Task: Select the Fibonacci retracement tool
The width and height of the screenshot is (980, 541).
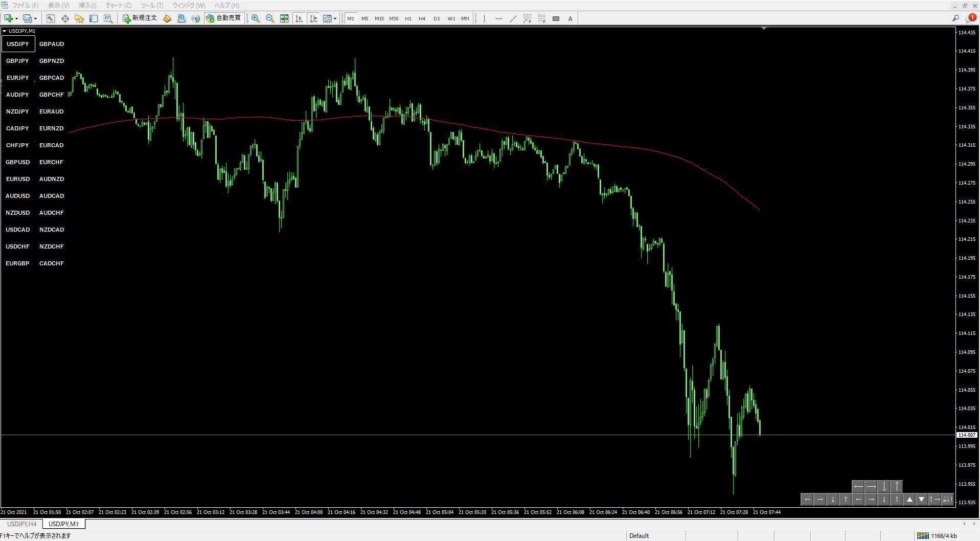Action: click(x=542, y=18)
